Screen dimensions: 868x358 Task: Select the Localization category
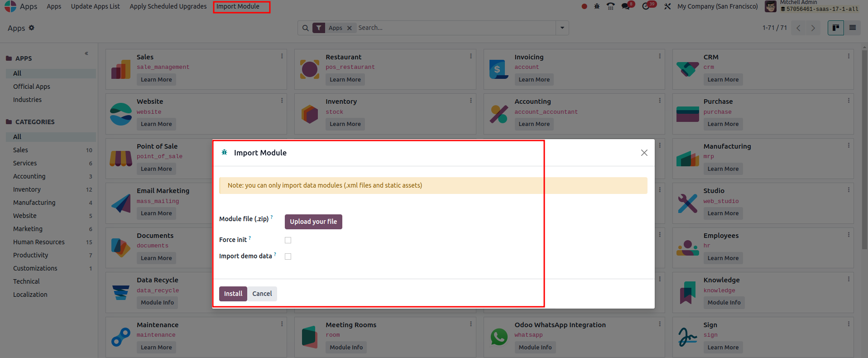pyautogui.click(x=30, y=295)
